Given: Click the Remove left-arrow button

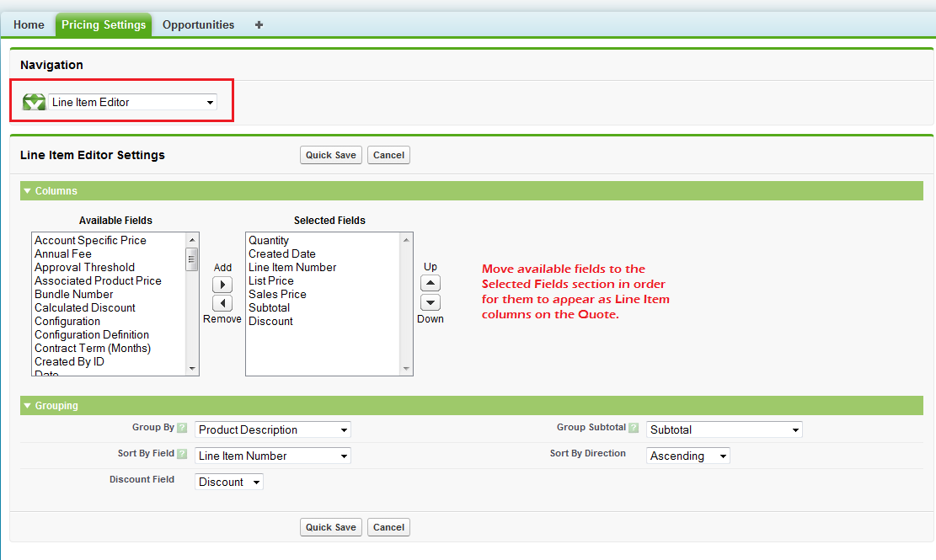Looking at the screenshot, I should [x=222, y=303].
